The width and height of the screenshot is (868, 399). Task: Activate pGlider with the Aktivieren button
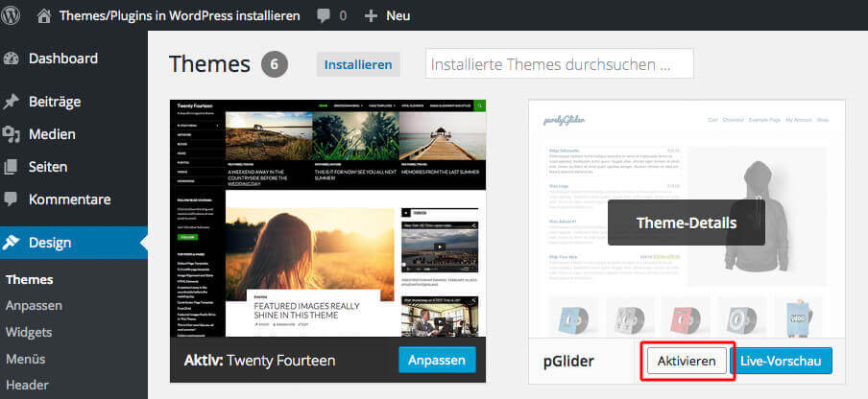(687, 362)
